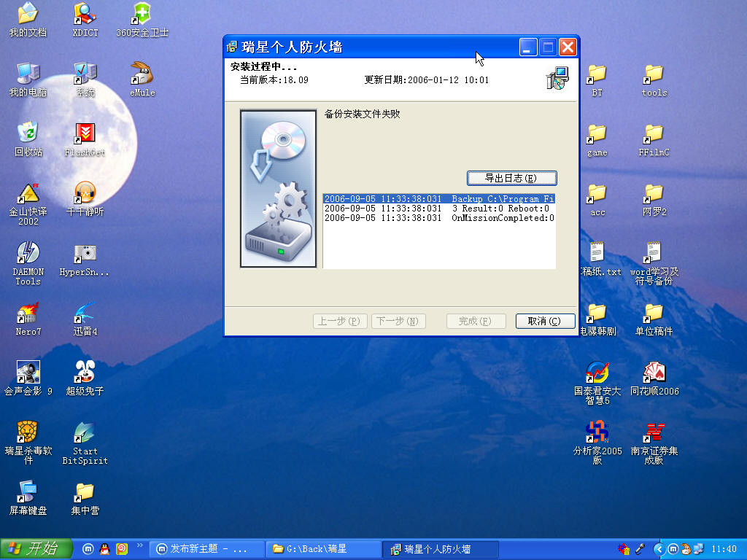Image resolution: width=747 pixels, height=560 pixels.
Task: Select the word学习及符号备份 document icon
Action: 654,263
